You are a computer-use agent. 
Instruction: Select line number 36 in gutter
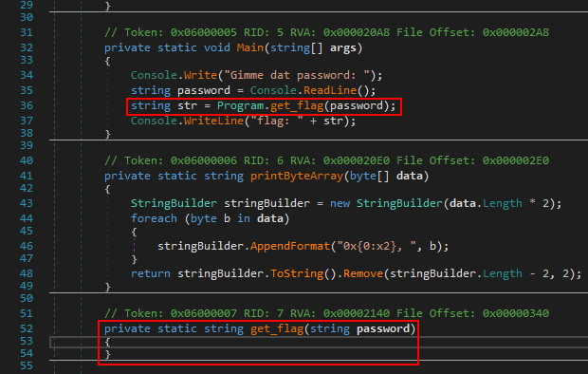point(27,106)
